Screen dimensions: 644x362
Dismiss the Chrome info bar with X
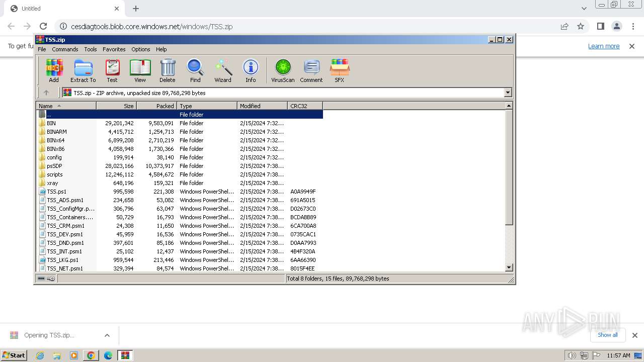point(632,46)
